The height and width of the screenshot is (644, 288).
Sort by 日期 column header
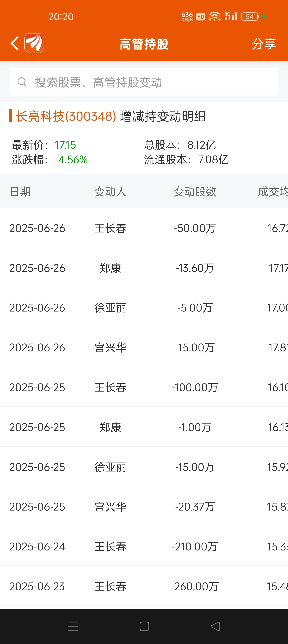20,192
